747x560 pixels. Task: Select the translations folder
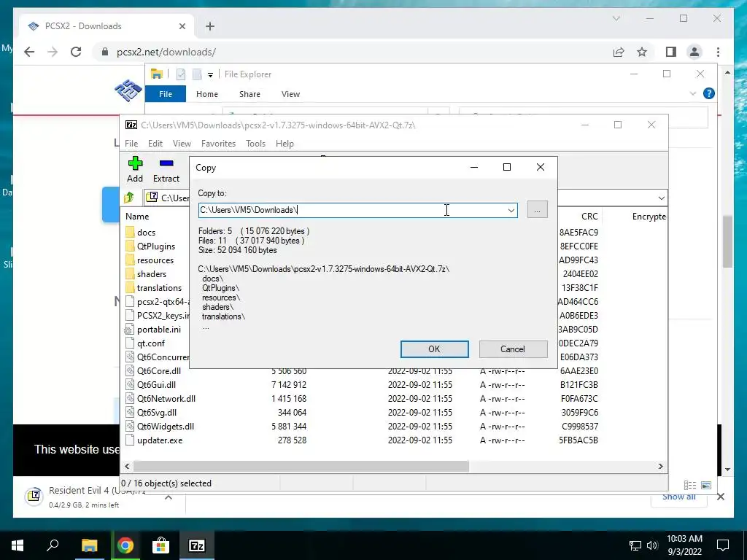point(159,287)
